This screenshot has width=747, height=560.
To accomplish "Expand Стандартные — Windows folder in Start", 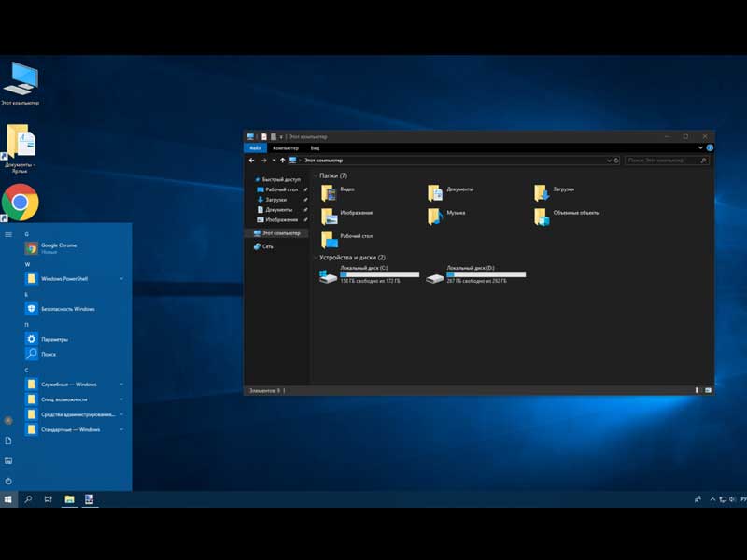I will (x=121, y=429).
